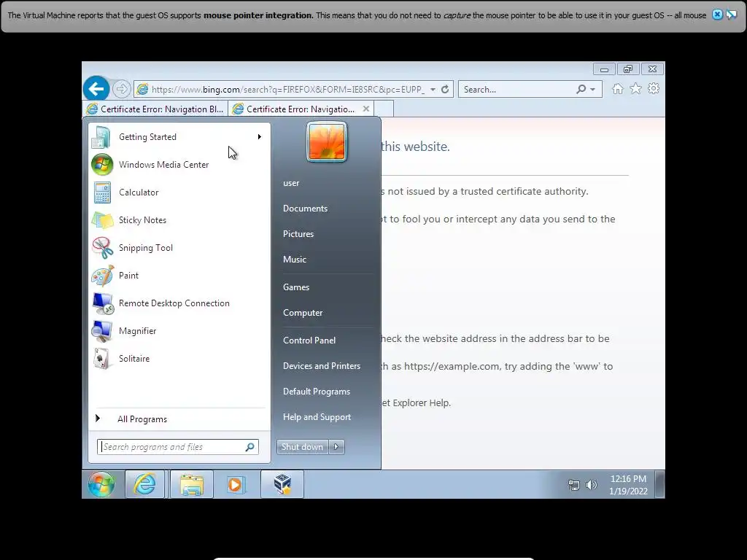Image resolution: width=747 pixels, height=560 pixels.
Task: Open Documents from the Start menu
Action: pyautogui.click(x=306, y=209)
